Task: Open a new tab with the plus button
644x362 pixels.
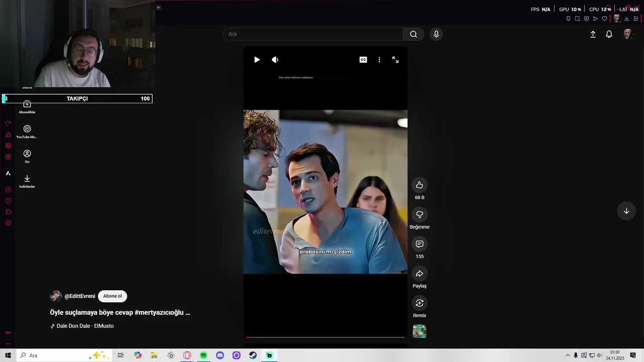Action: tap(158, 8)
